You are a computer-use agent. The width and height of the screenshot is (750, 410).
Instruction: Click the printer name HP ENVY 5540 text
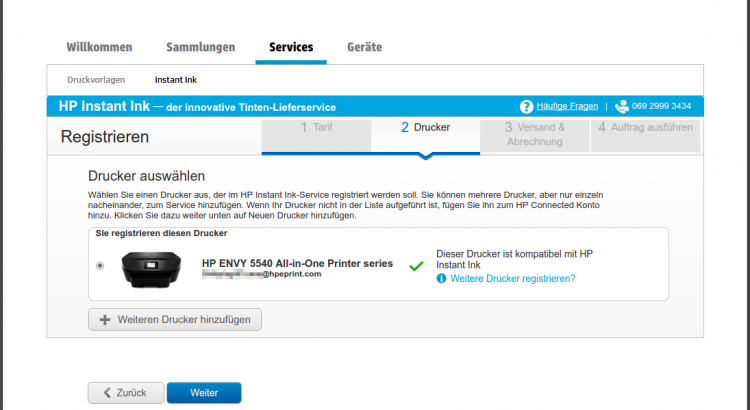coord(297,263)
